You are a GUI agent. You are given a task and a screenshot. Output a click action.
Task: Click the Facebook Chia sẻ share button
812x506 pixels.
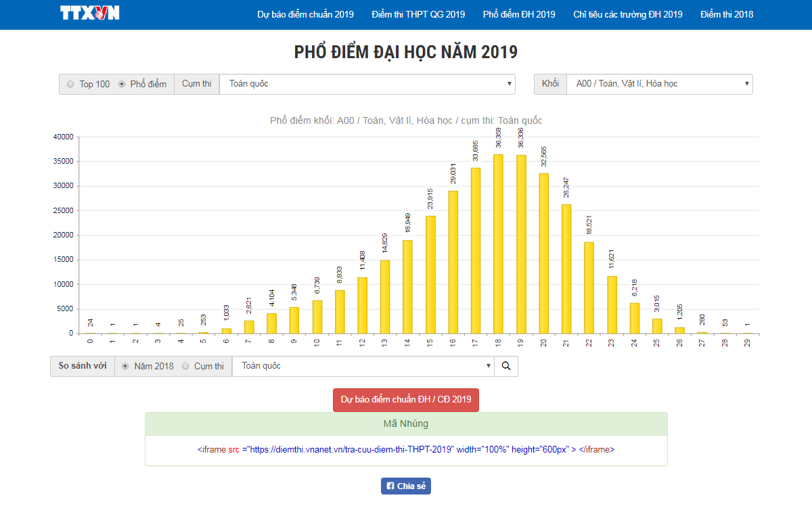(405, 486)
